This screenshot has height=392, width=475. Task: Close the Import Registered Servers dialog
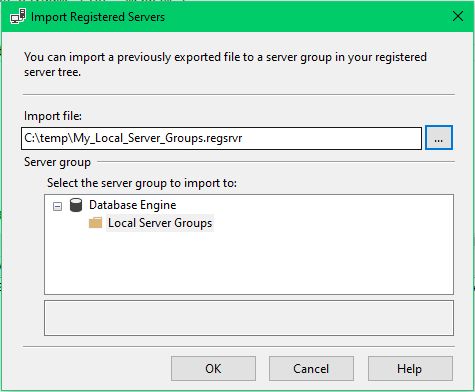point(458,16)
